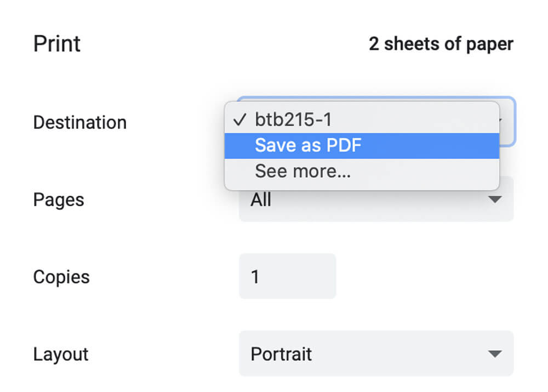The image size is (548, 392).
Task: Click the Destination label
Action: (79, 122)
